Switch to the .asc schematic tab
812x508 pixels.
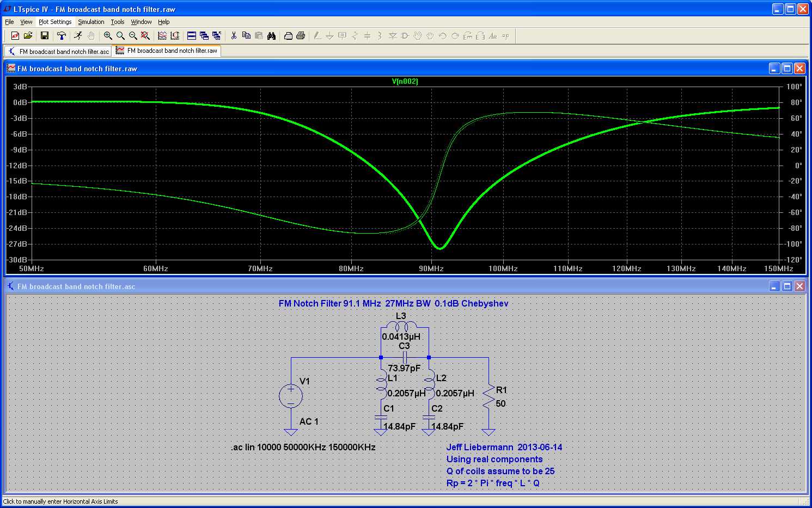(x=58, y=51)
